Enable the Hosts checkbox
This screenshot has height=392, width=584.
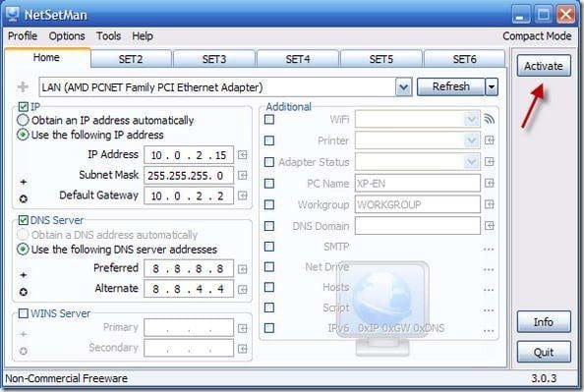pyautogui.click(x=269, y=287)
